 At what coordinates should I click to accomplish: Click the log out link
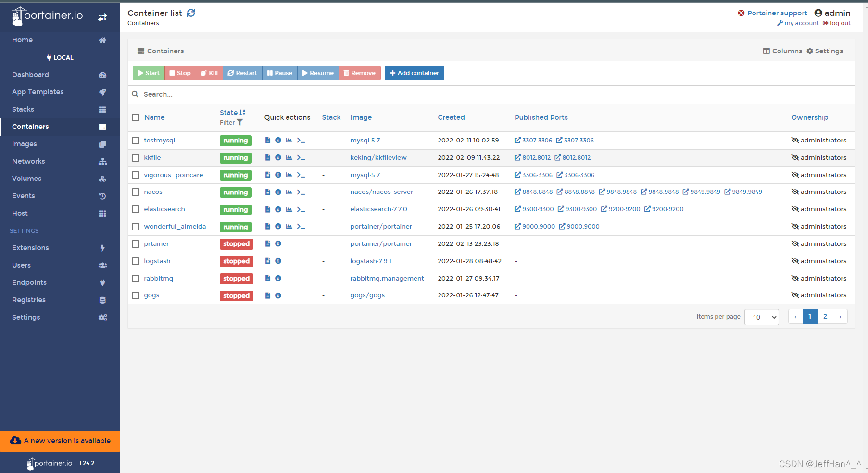(x=837, y=23)
